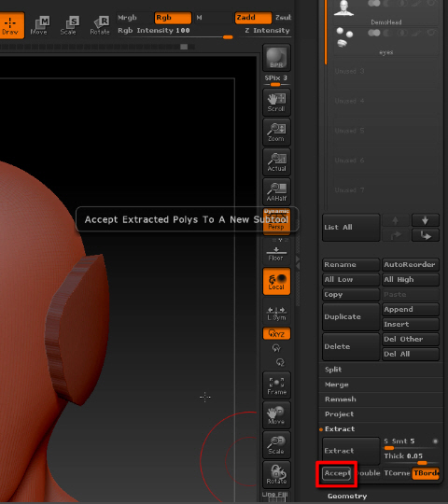
Task: Click the Scale view icon on right shelf
Action: pos(276,445)
